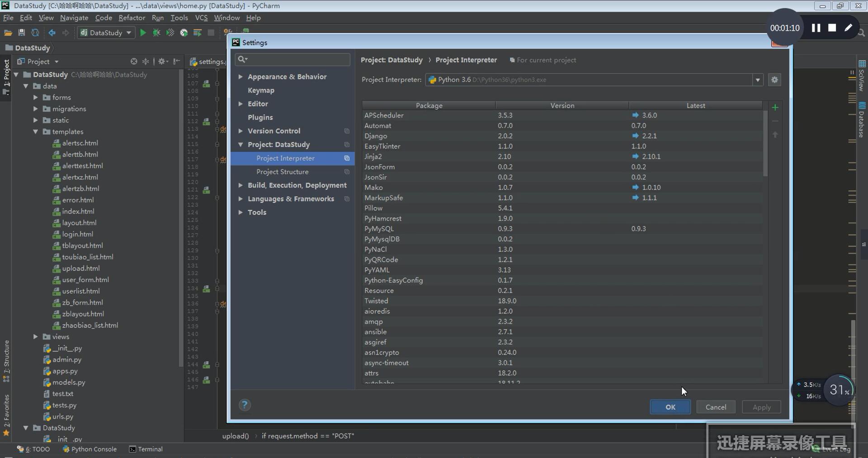Pause the screen recording
868x458 pixels.
point(816,28)
